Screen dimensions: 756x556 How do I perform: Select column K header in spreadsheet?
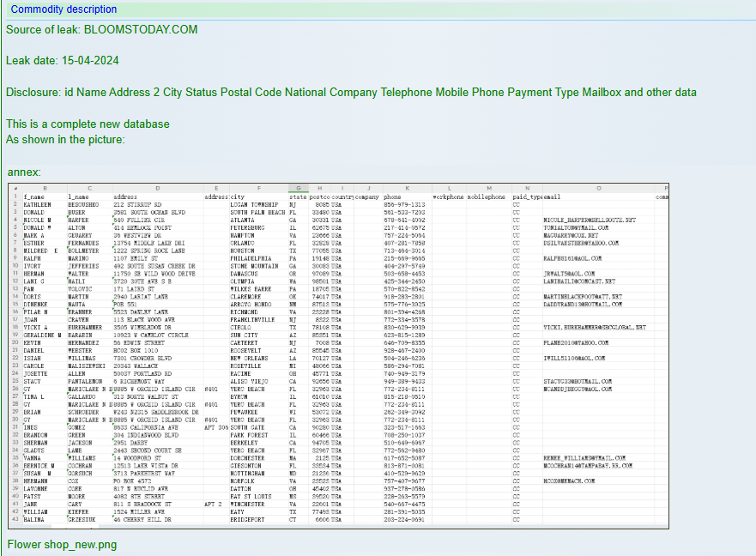[407, 189]
